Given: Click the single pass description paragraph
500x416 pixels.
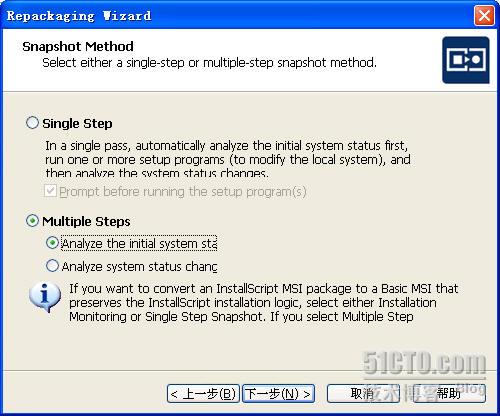Looking at the screenshot, I should (228, 159).
